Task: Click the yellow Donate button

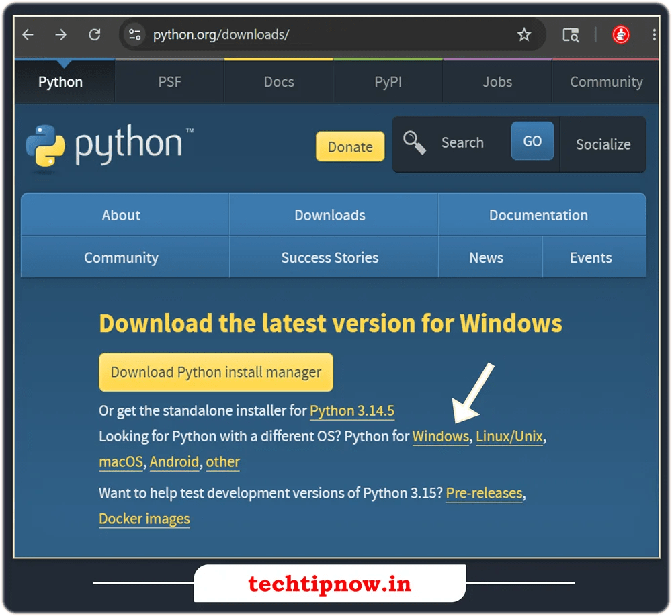Action: click(x=350, y=146)
